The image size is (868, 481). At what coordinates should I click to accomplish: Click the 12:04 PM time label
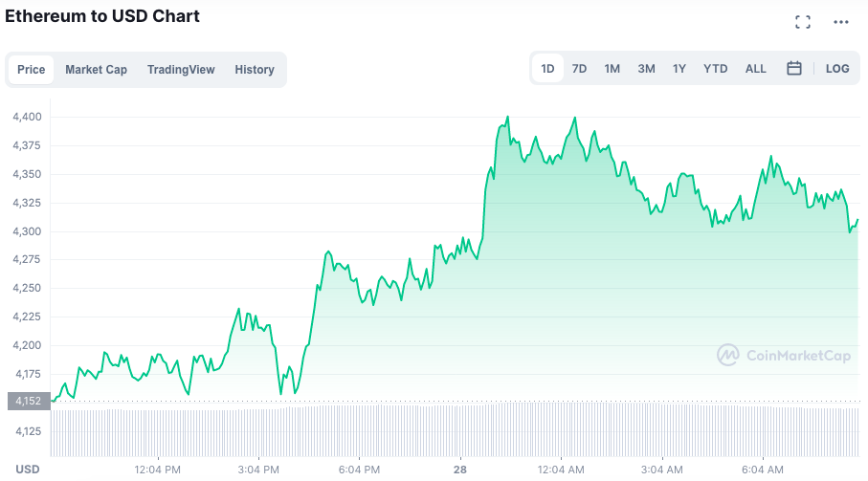pyautogui.click(x=157, y=470)
